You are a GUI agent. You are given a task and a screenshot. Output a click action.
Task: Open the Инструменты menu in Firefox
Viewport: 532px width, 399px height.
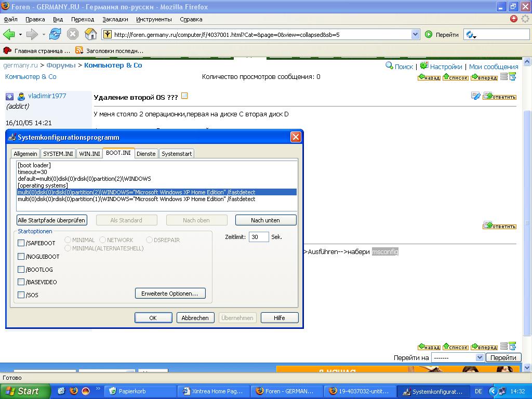coord(154,19)
